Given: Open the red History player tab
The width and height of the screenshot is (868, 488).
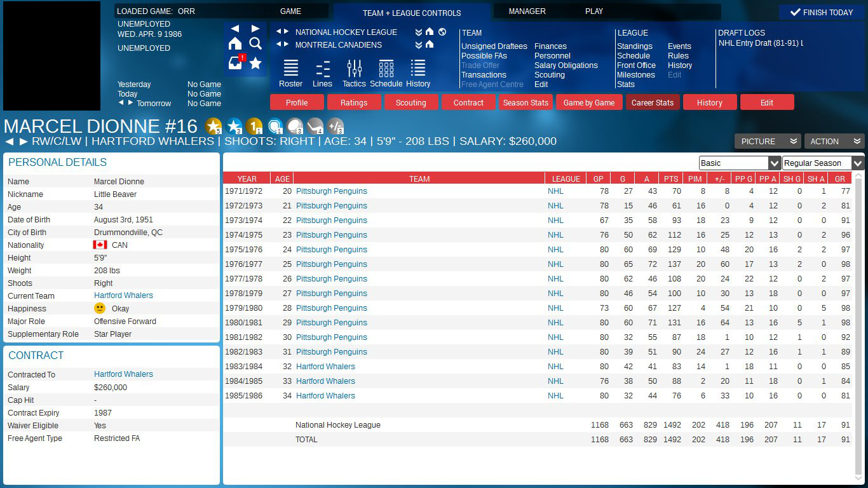Looking at the screenshot, I should (x=710, y=102).
